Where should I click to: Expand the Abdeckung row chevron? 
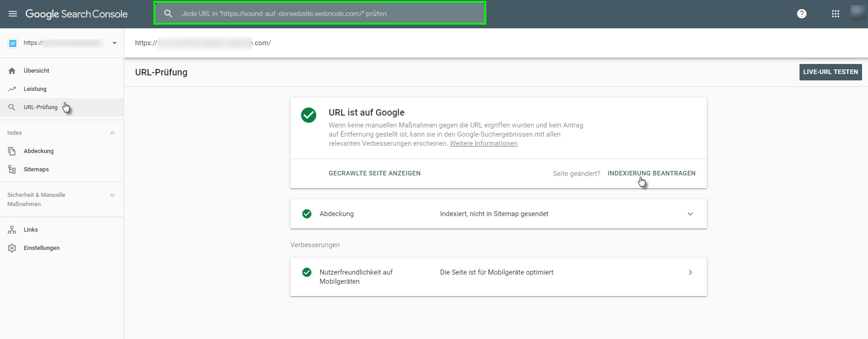(x=690, y=214)
